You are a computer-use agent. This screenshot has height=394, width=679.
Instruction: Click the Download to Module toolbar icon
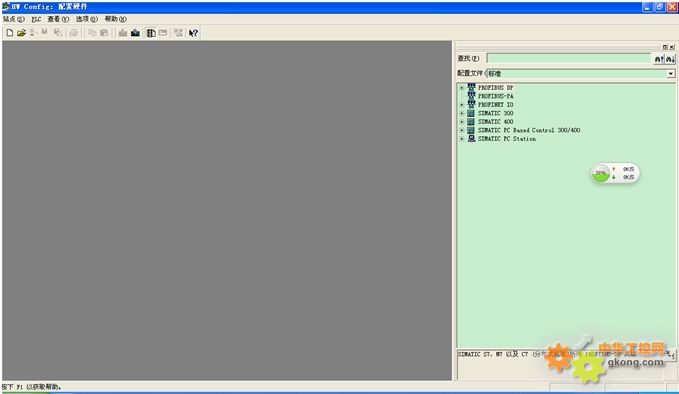(x=123, y=33)
